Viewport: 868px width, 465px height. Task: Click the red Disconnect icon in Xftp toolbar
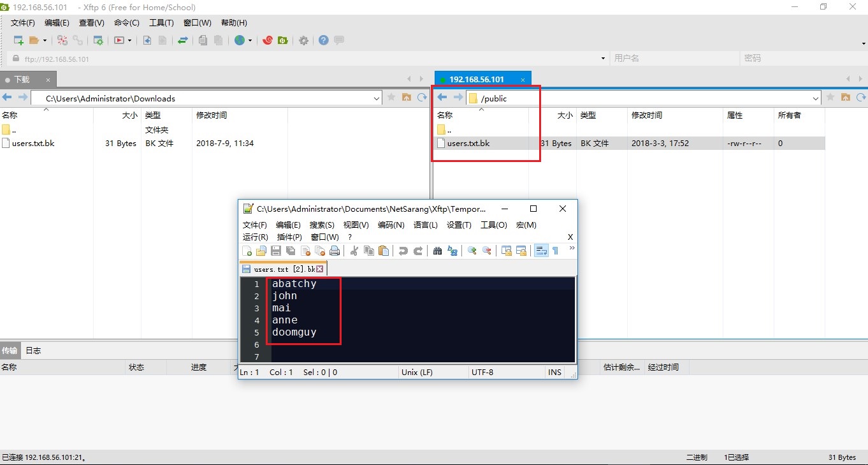click(x=62, y=40)
